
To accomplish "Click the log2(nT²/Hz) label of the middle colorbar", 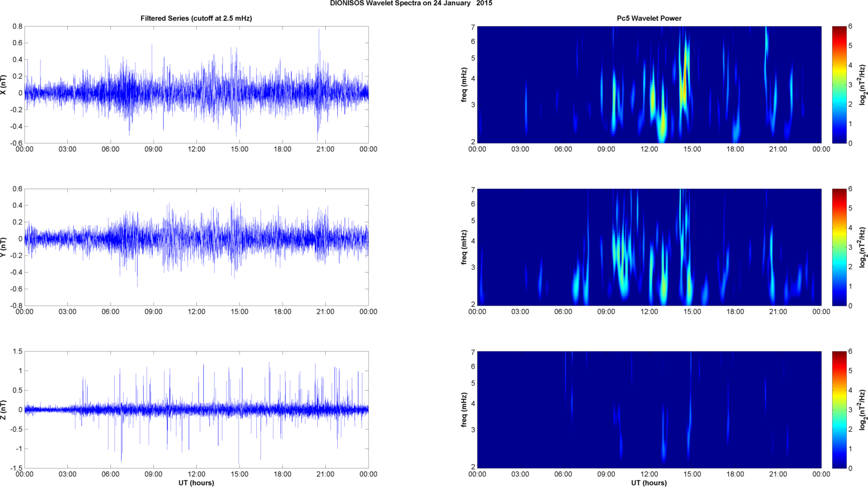I will point(863,247).
